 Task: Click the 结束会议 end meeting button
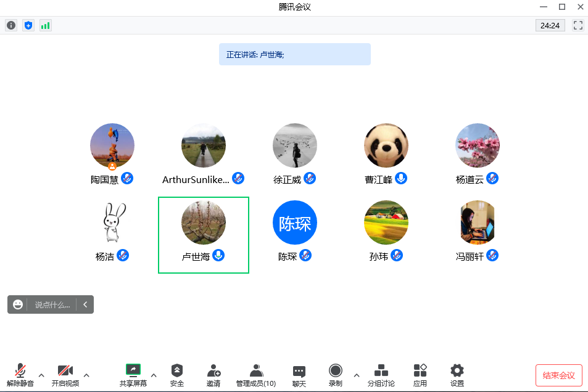click(559, 375)
